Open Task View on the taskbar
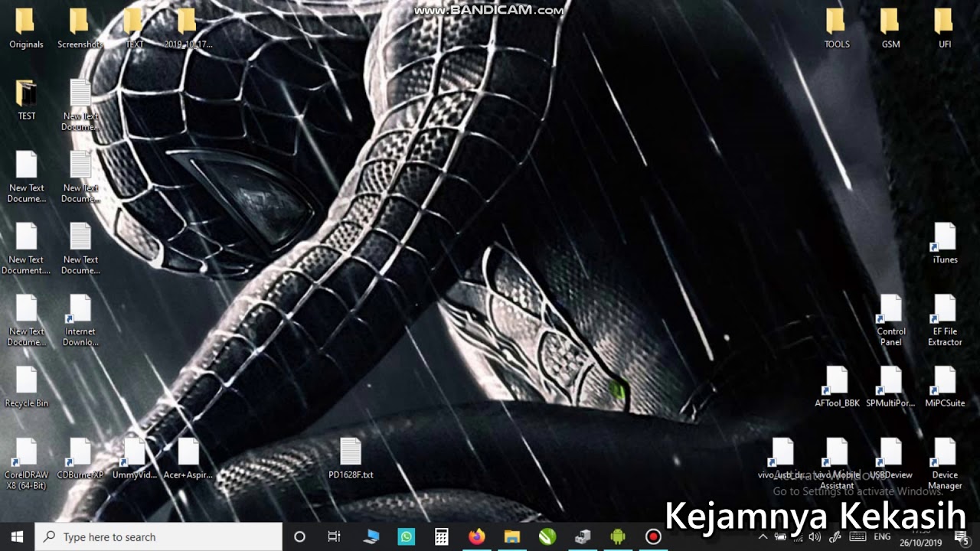Image resolution: width=980 pixels, height=551 pixels. 335,536
